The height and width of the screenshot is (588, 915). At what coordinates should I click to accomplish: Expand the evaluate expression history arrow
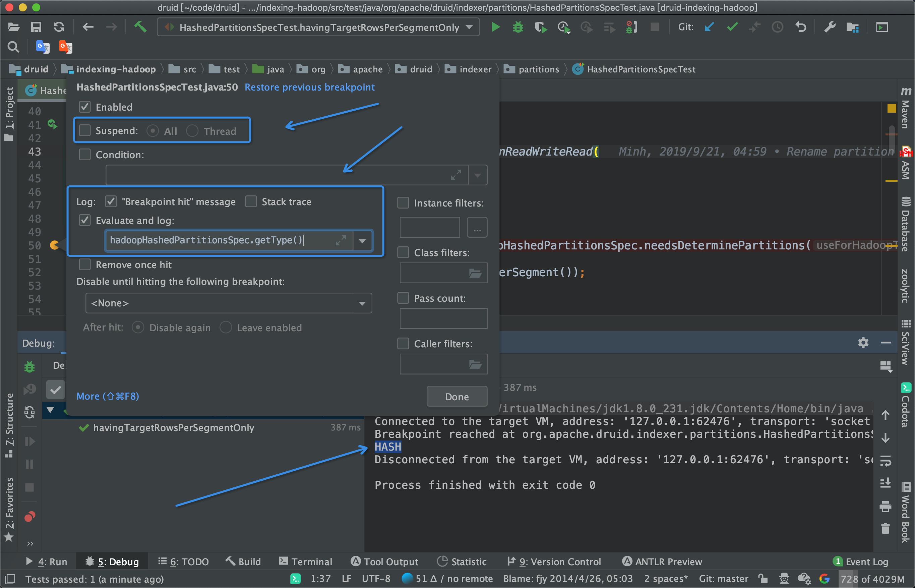point(362,241)
